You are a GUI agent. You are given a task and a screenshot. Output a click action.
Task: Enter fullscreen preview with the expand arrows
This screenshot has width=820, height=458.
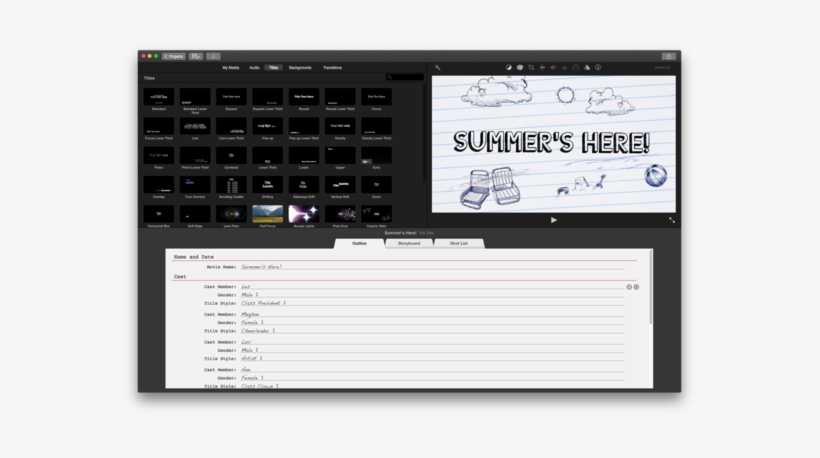click(x=671, y=219)
